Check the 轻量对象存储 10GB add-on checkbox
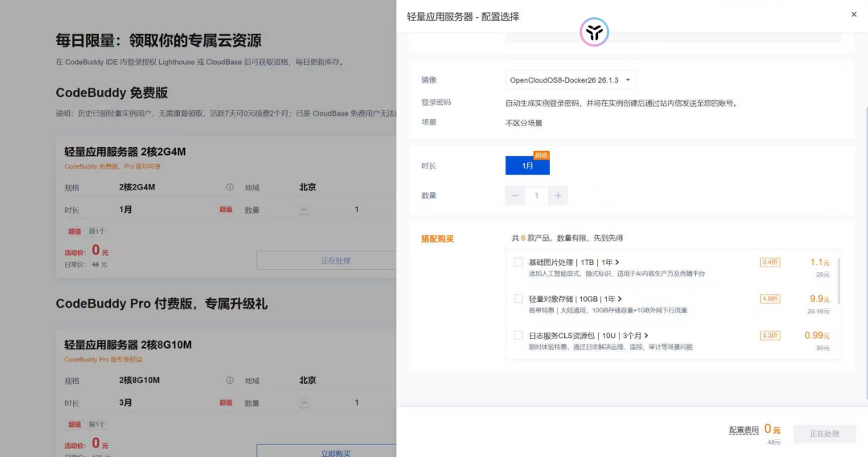 (x=518, y=298)
